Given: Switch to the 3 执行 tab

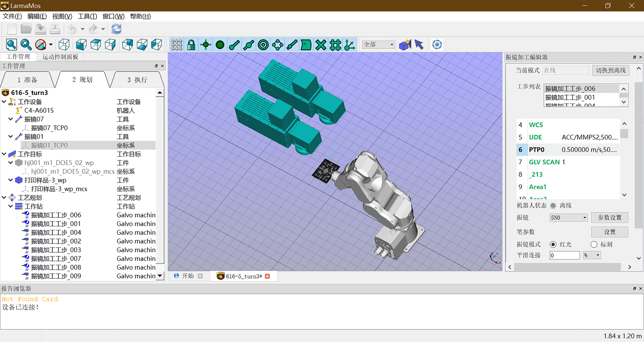Looking at the screenshot, I should point(137,80).
